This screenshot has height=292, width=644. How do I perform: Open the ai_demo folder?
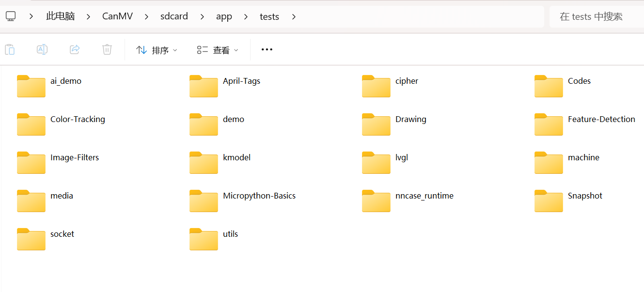pos(31,86)
